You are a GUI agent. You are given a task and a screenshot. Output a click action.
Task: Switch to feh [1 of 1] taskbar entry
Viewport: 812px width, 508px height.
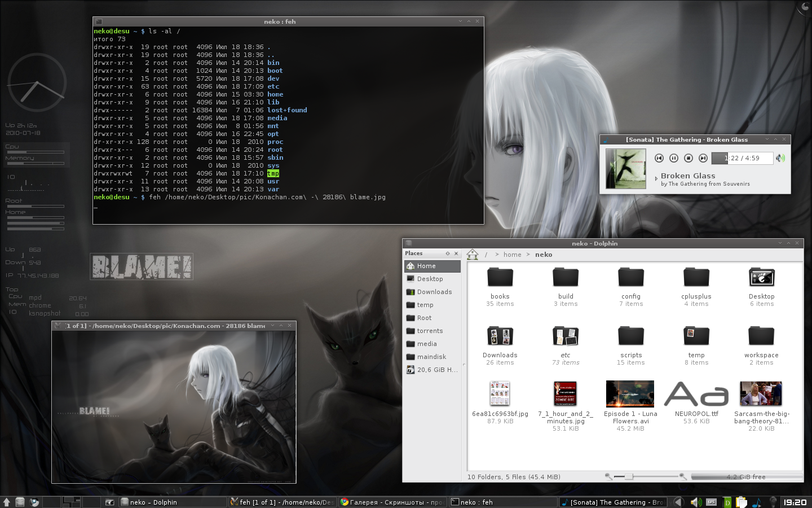pyautogui.click(x=283, y=502)
